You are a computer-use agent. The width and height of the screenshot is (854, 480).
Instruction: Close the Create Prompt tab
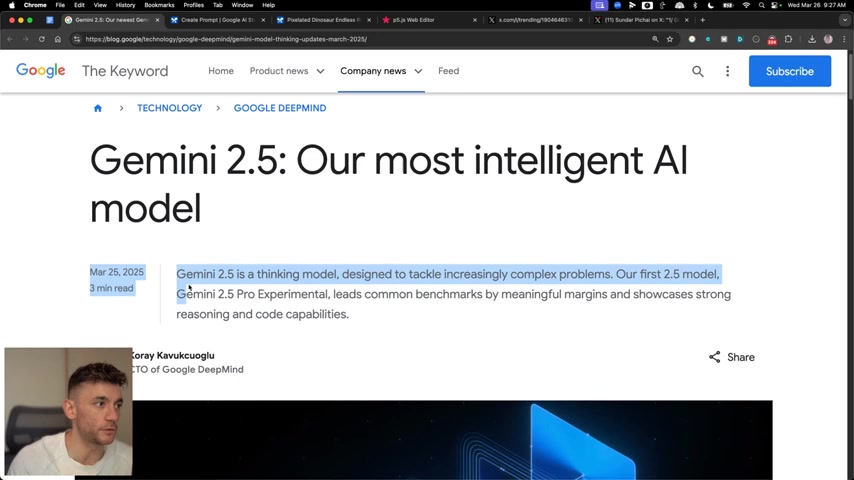pyautogui.click(x=263, y=20)
